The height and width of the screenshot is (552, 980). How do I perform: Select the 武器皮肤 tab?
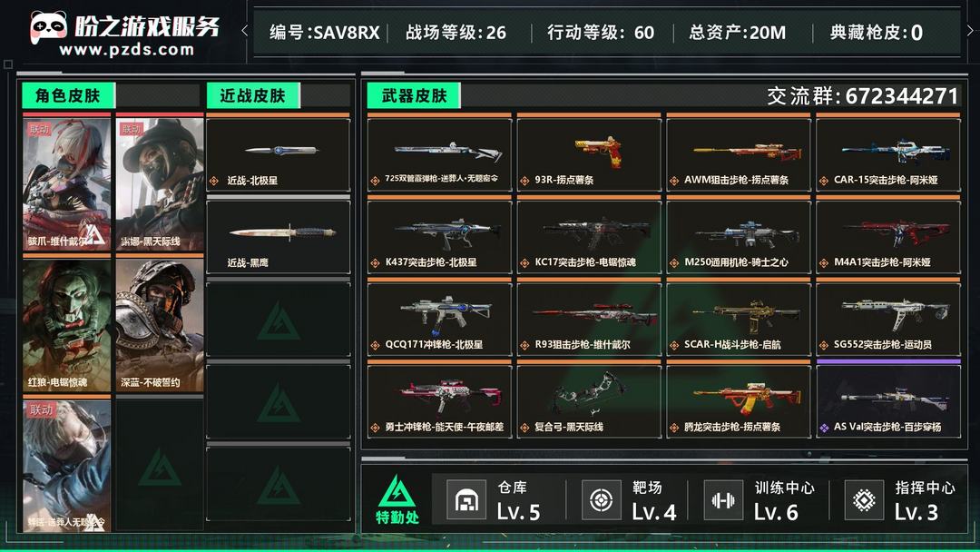point(414,95)
